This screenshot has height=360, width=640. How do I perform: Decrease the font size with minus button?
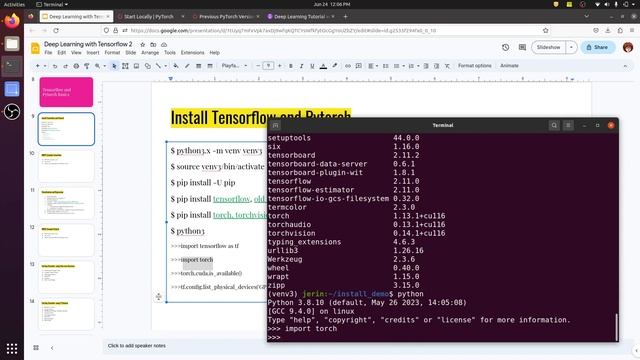point(258,66)
